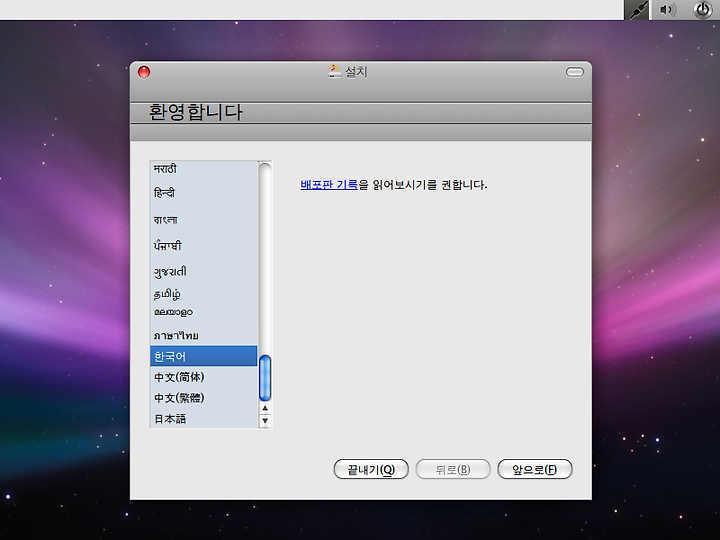Select हिन्दी in the language list
The height and width of the screenshot is (540, 720).
point(203,193)
